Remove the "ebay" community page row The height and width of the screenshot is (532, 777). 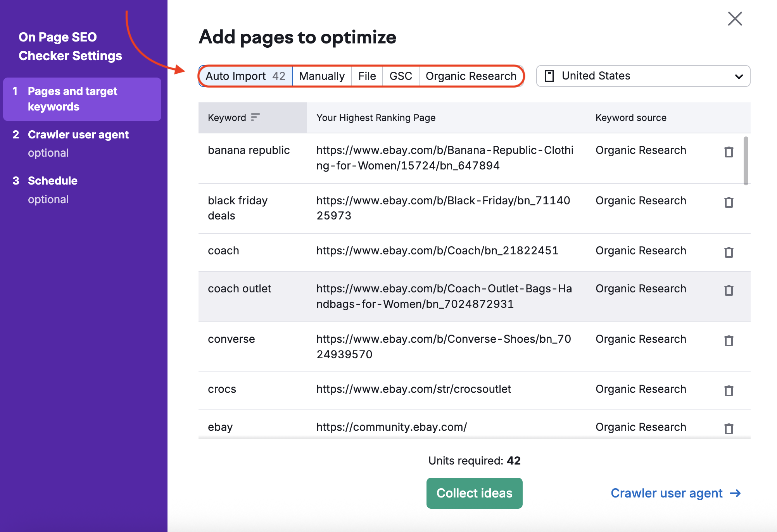[x=729, y=428]
